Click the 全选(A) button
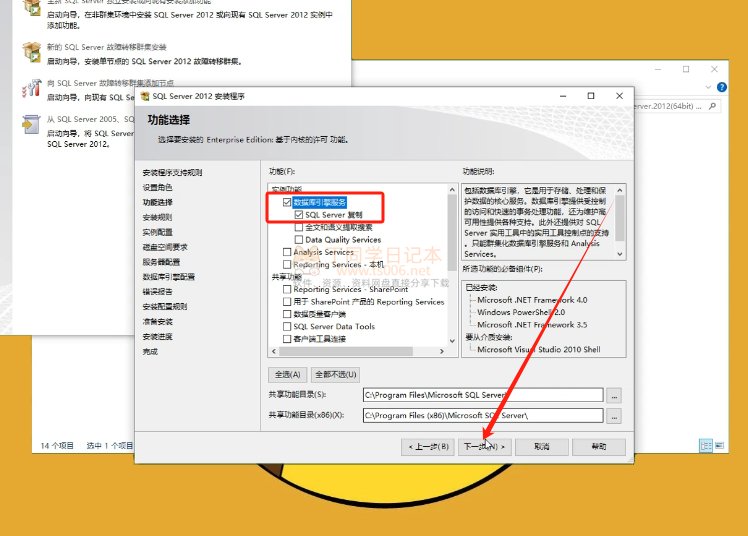This screenshot has height=536, width=748. (288, 374)
